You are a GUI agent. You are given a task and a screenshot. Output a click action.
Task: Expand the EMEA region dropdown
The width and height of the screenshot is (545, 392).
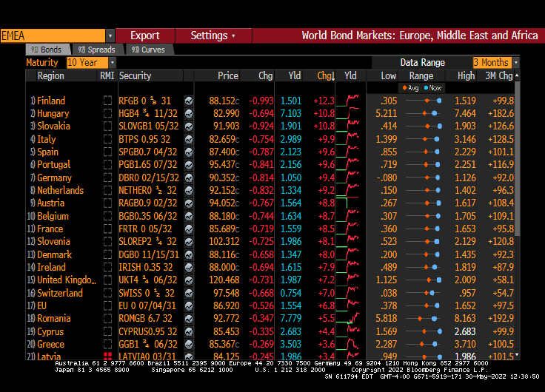pos(110,36)
